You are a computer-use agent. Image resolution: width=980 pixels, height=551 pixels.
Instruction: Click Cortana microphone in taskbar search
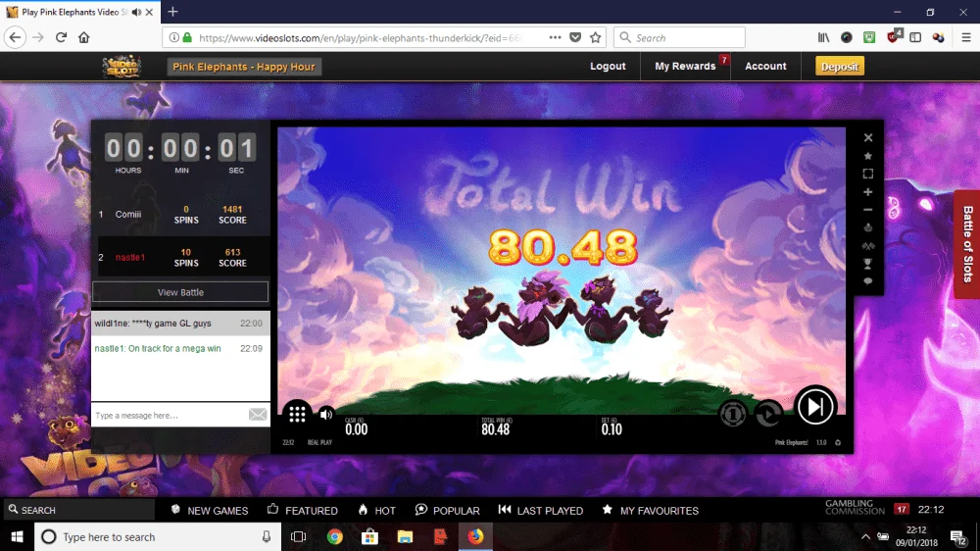pyautogui.click(x=267, y=536)
